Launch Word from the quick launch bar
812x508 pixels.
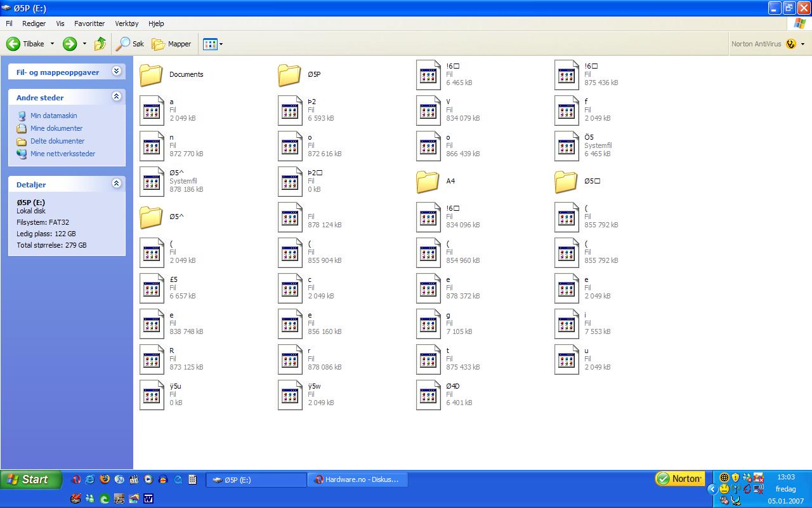(148, 498)
